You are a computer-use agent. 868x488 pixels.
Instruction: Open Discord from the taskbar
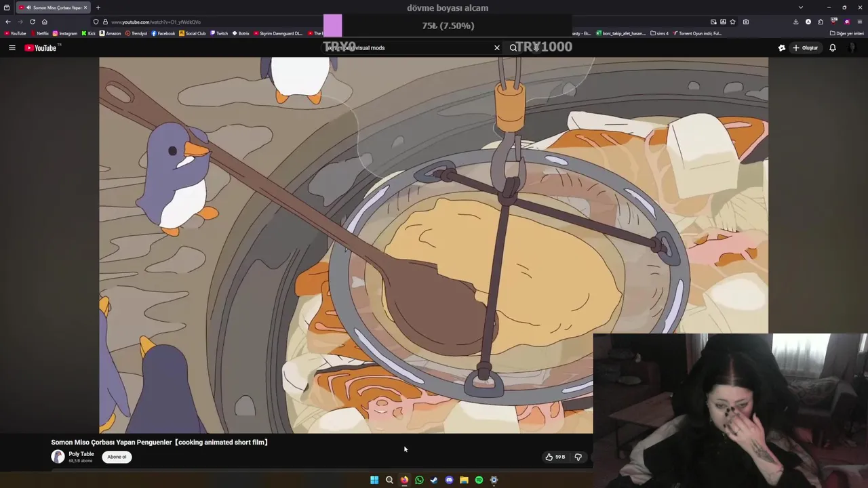pyautogui.click(x=449, y=480)
